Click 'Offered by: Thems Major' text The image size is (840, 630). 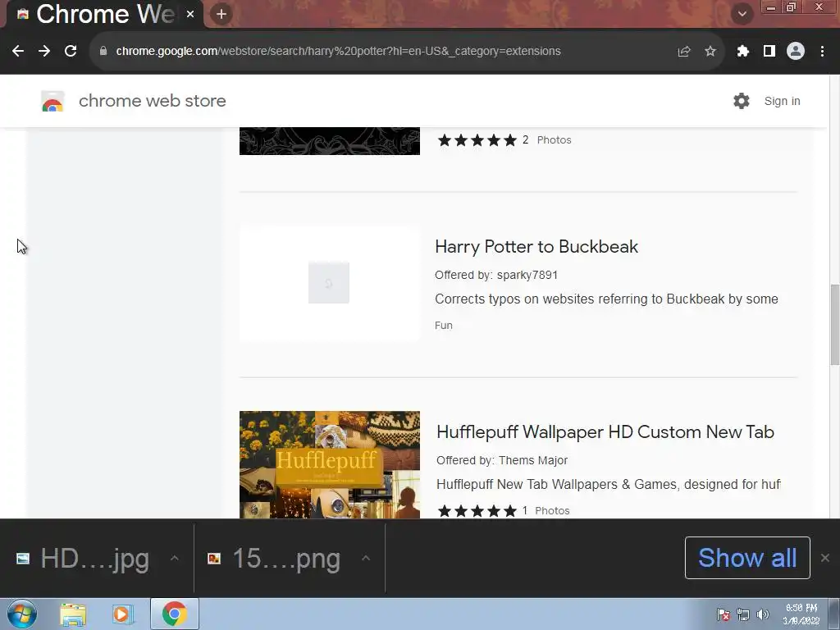click(x=502, y=460)
